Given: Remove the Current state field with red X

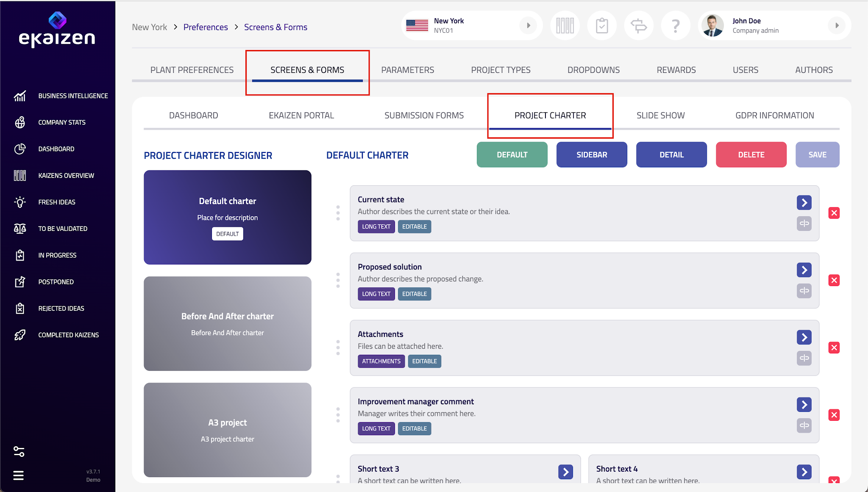Looking at the screenshot, I should pos(834,213).
